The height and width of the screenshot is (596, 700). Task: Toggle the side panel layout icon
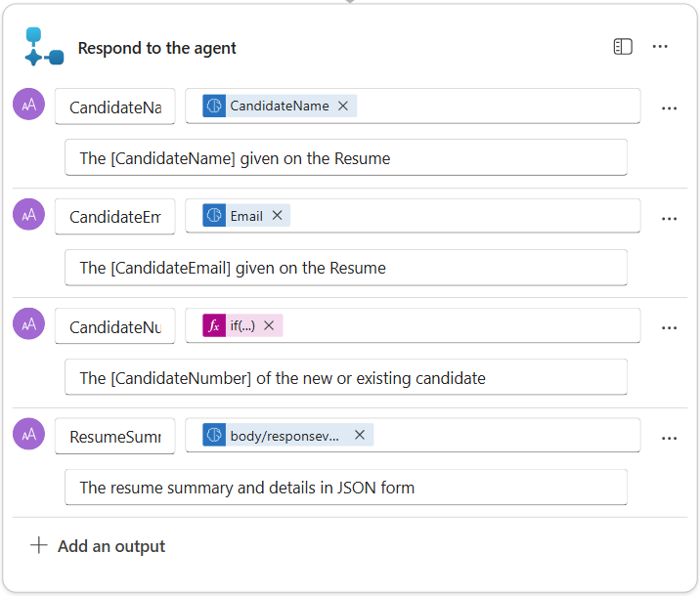click(x=623, y=47)
